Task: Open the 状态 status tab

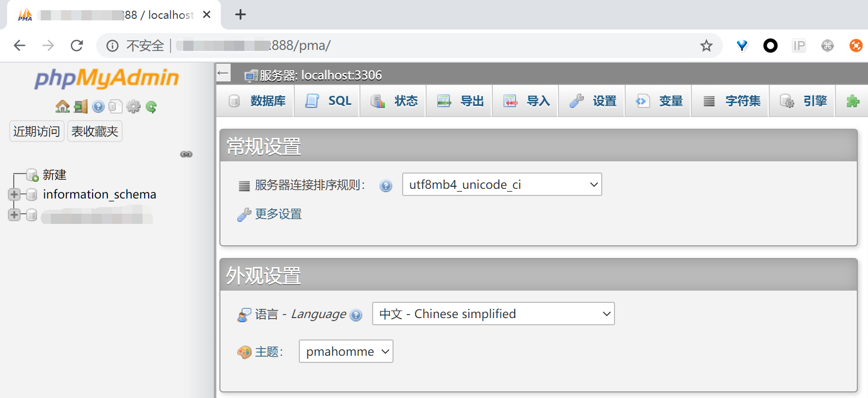Action: click(x=394, y=101)
